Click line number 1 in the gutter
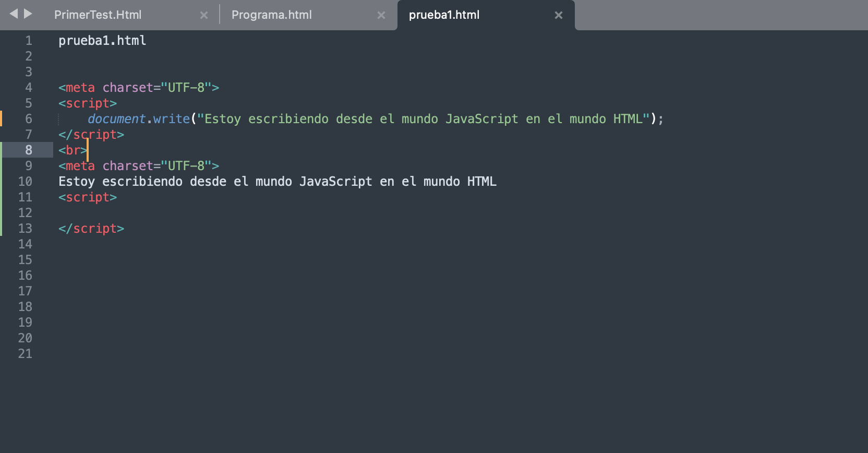The image size is (868, 453). click(29, 41)
